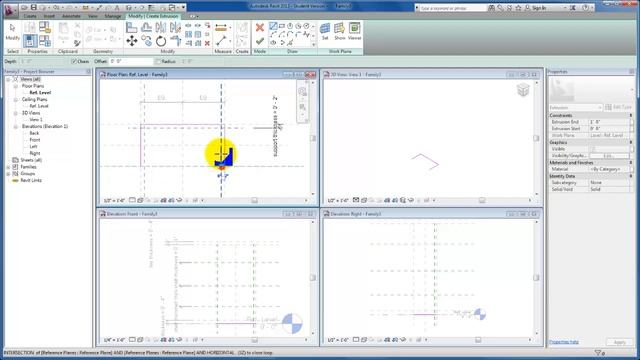Click the Modify arrow tool

point(13,32)
